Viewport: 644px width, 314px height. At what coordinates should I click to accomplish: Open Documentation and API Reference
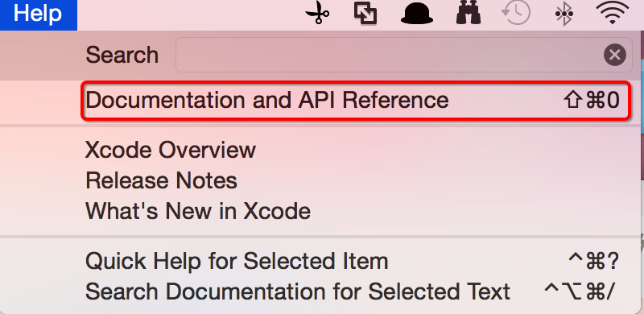320,101
